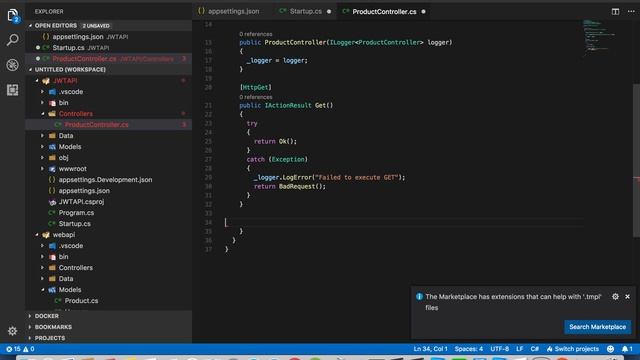
Task: Collapse the webapi root folder
Action: point(37,235)
